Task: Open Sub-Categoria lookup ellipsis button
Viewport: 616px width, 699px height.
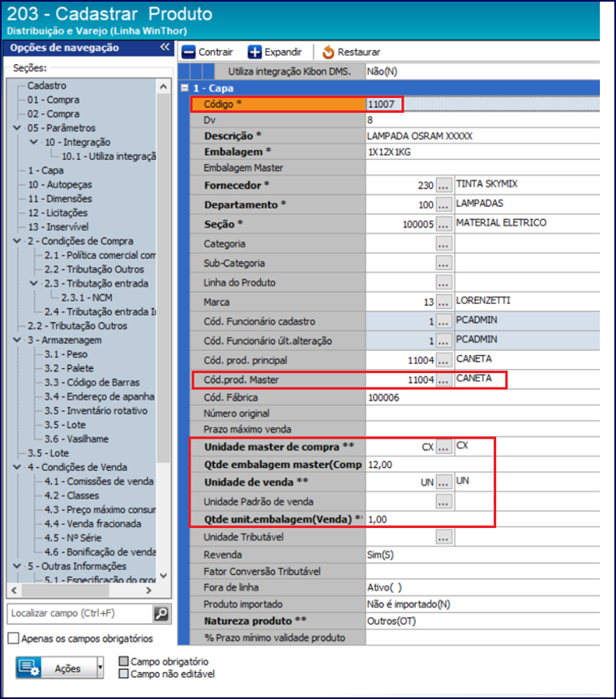Action: [x=443, y=263]
